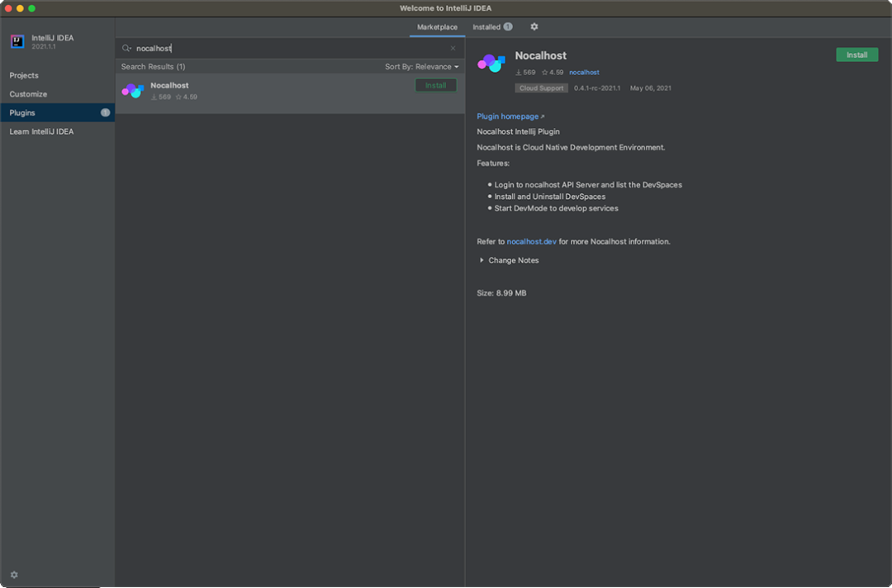Open search options arrow next to magnifier
892x588 pixels.
130,48
